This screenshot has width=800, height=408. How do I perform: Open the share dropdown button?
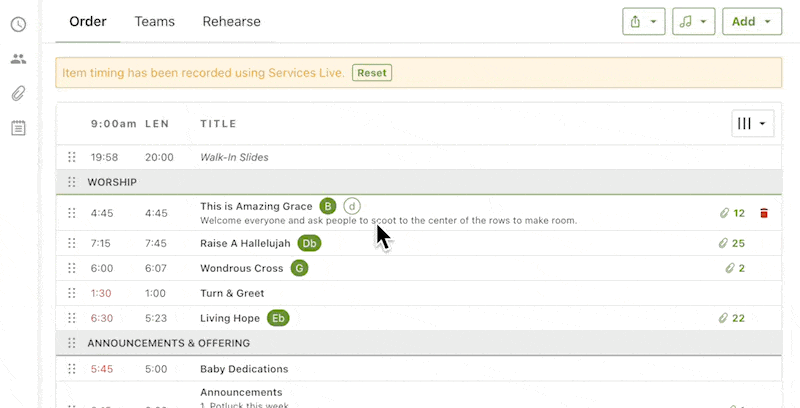643,21
